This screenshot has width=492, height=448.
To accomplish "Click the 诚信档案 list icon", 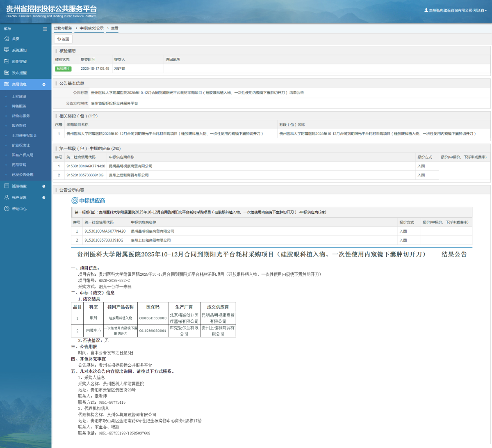I will point(7,186).
